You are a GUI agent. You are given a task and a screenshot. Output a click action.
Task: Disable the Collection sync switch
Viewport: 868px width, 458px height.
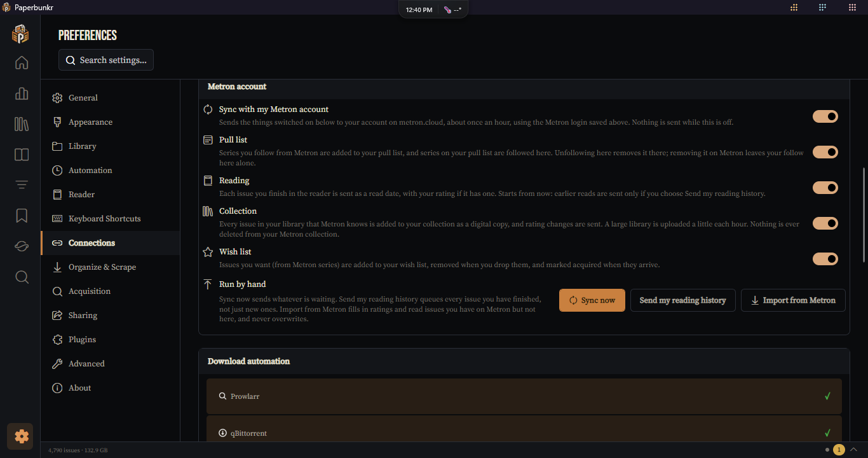(825, 223)
